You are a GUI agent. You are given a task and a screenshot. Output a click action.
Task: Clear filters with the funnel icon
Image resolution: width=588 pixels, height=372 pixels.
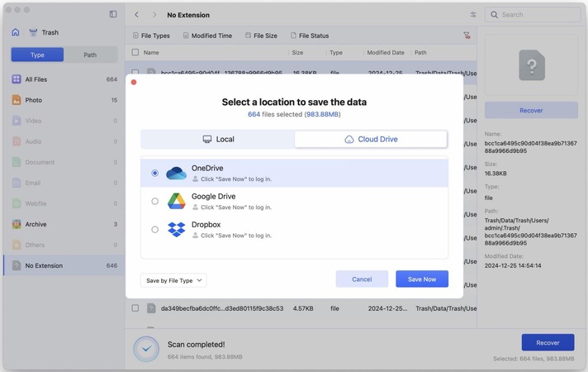tap(467, 36)
